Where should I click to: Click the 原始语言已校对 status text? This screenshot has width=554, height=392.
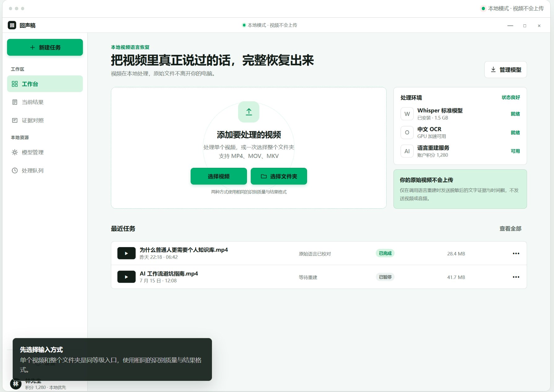tap(315, 254)
